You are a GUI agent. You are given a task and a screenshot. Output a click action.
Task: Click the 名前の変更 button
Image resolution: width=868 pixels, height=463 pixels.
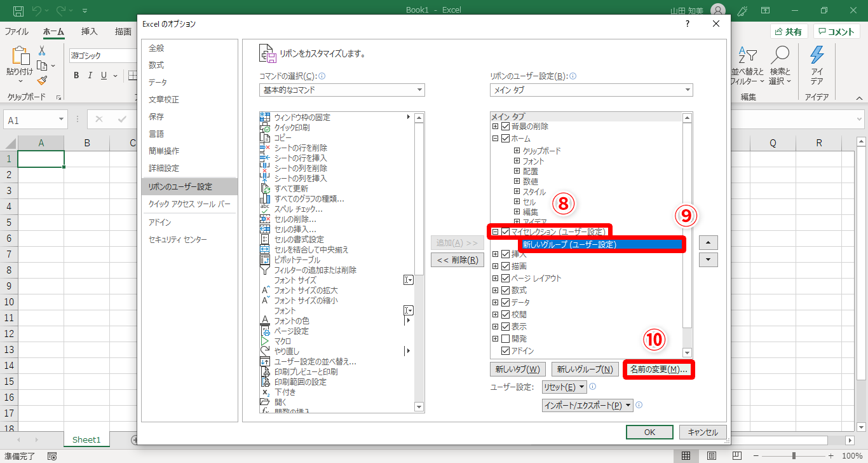click(659, 370)
